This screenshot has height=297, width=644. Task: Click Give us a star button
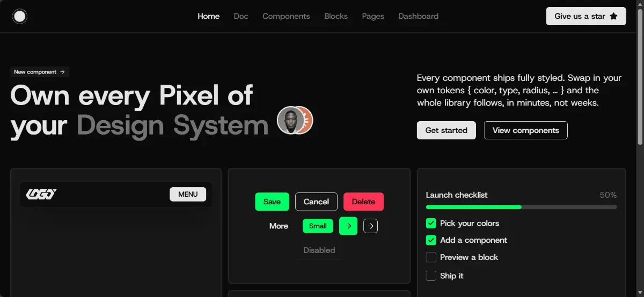586,16
